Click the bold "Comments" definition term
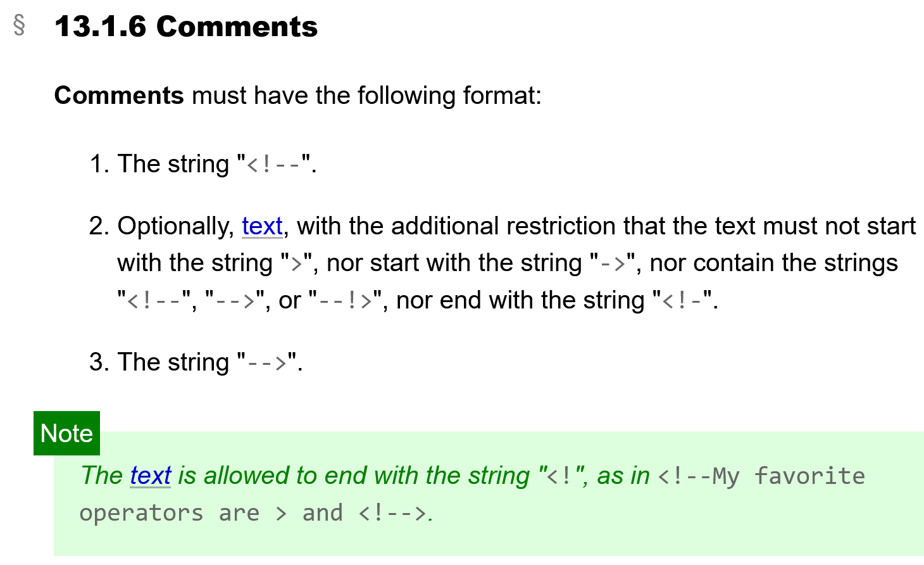Viewport: 924px width, 565px height. click(119, 96)
